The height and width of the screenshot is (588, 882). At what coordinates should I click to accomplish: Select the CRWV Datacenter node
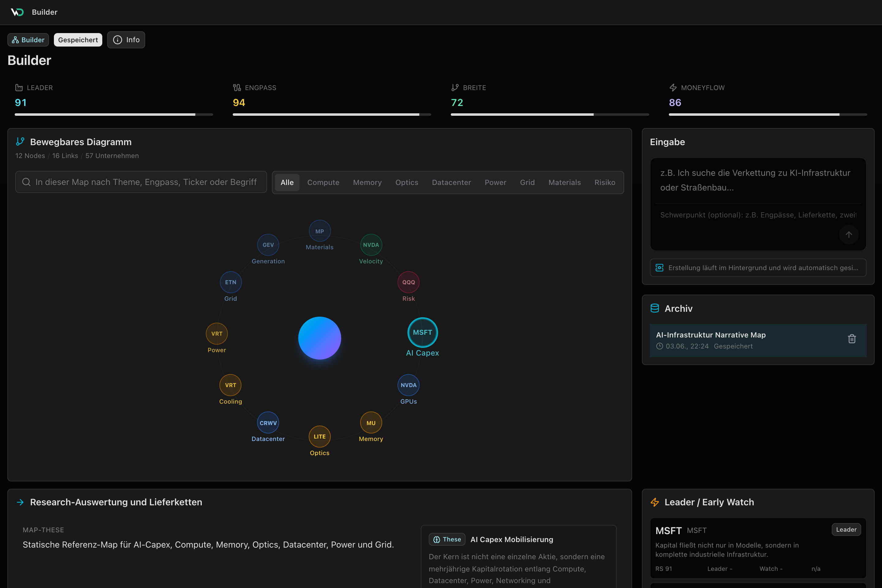pyautogui.click(x=268, y=423)
